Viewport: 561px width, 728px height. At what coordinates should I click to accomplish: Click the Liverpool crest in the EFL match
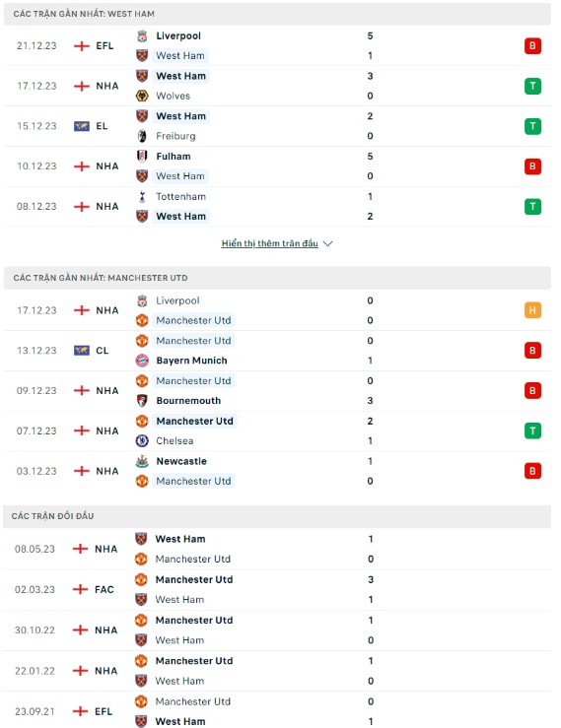[x=142, y=36]
